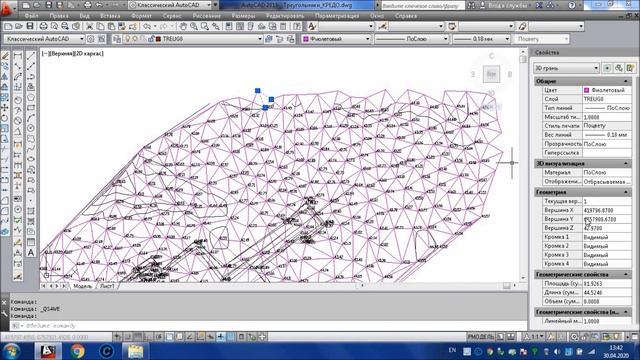Toggle PICKADD button in Properties panel
Screen dimensions: 640x360
[607, 68]
